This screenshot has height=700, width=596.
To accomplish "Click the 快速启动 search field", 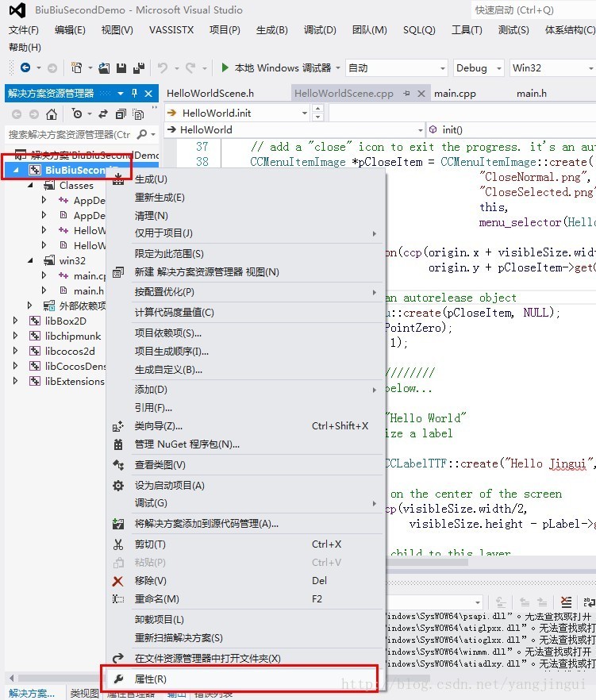I will tap(533, 10).
